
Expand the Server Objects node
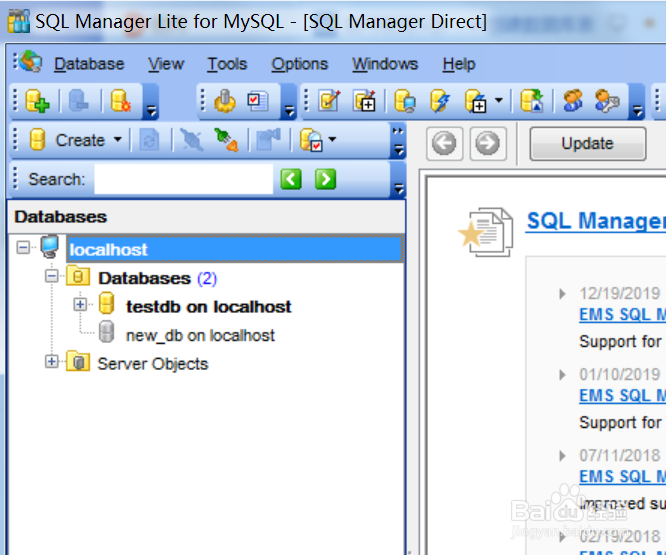52,362
